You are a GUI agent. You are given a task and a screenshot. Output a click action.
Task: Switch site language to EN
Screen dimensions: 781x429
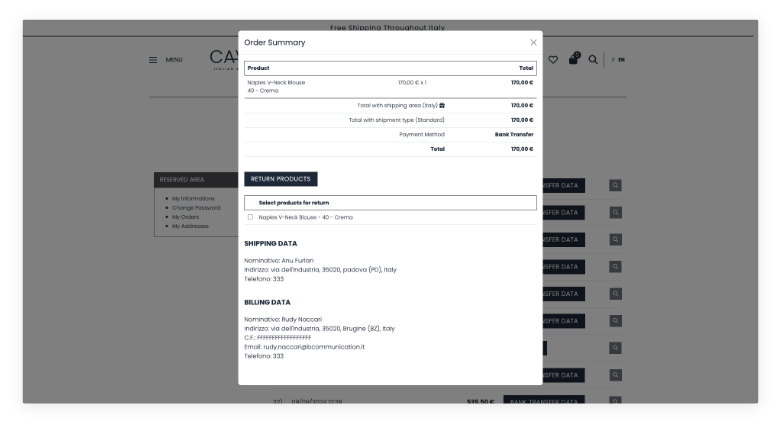pos(621,60)
